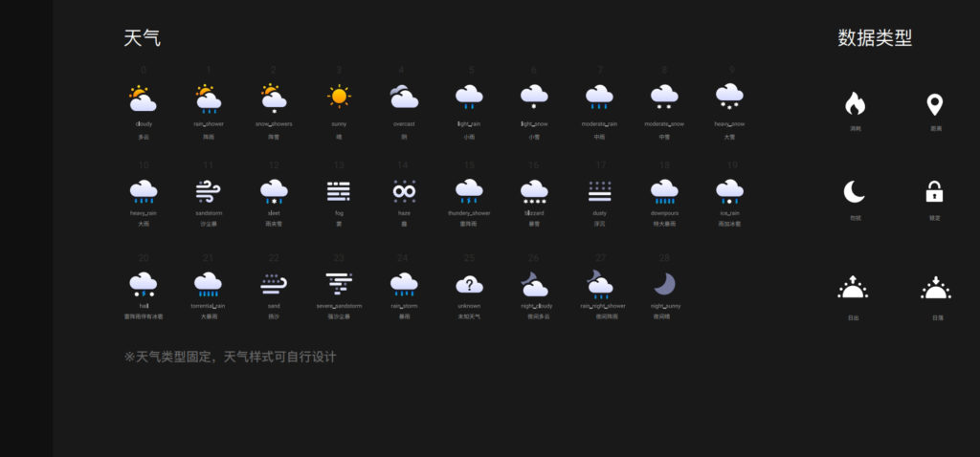
Task: Click the thundery_shower icon
Action: click(469, 192)
